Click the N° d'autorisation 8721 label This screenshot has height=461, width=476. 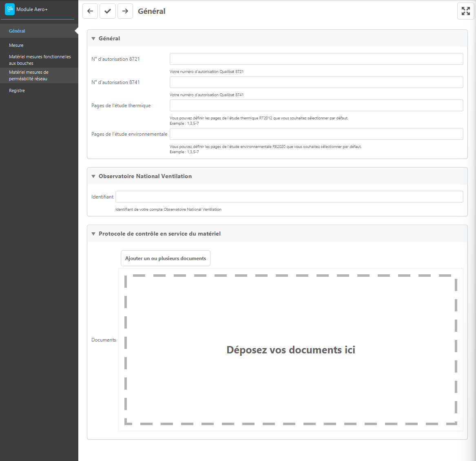click(115, 59)
